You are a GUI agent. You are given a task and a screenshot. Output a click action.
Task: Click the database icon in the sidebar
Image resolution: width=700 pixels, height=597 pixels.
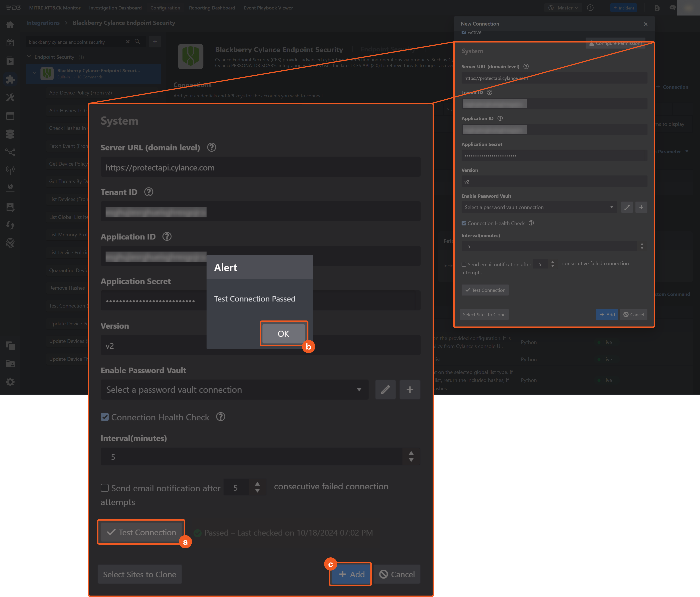10,134
